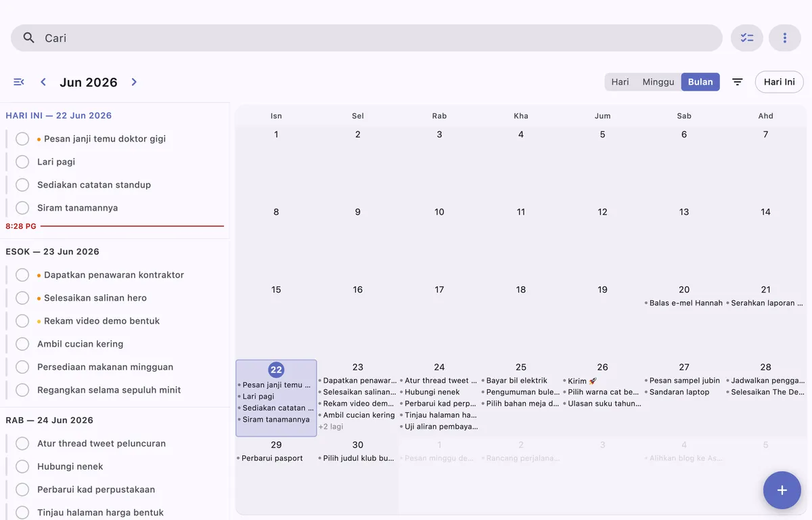The height and width of the screenshot is (520, 812).
Task: Open Pengumuman bule... event
Action: click(521, 392)
